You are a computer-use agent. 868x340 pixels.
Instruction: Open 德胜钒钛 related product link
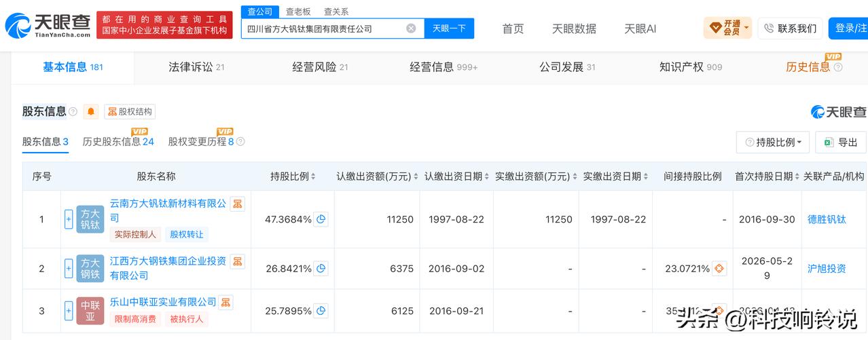coord(827,219)
